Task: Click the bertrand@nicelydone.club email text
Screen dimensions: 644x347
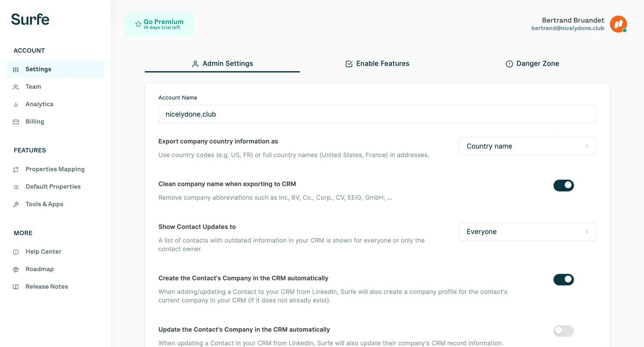Action: tap(568, 28)
